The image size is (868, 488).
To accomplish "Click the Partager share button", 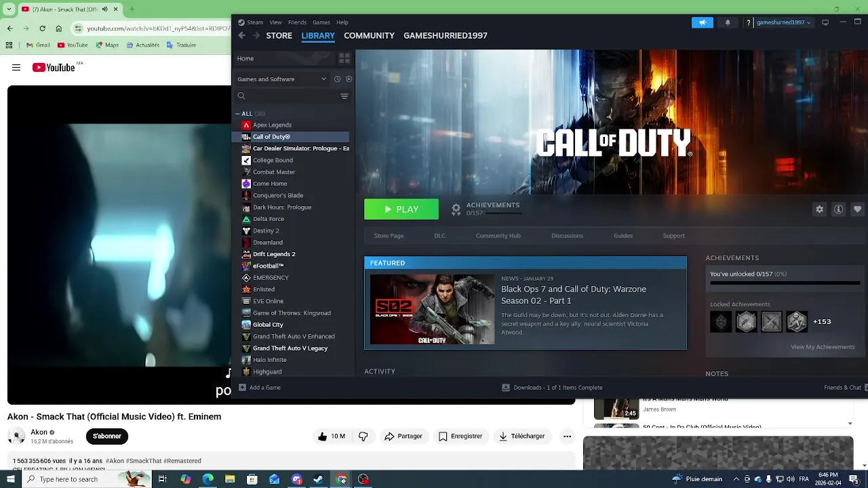I will [403, 436].
